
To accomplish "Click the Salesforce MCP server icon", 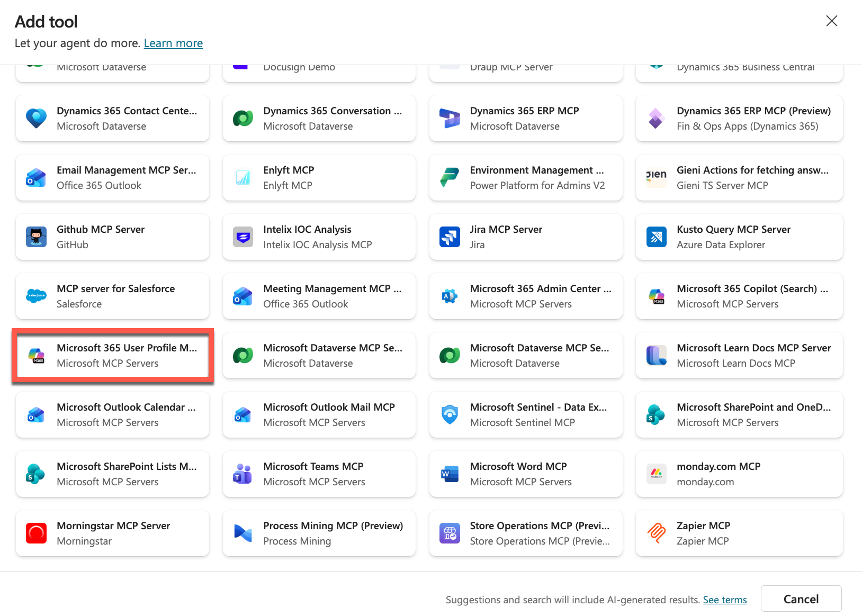I will (35, 296).
